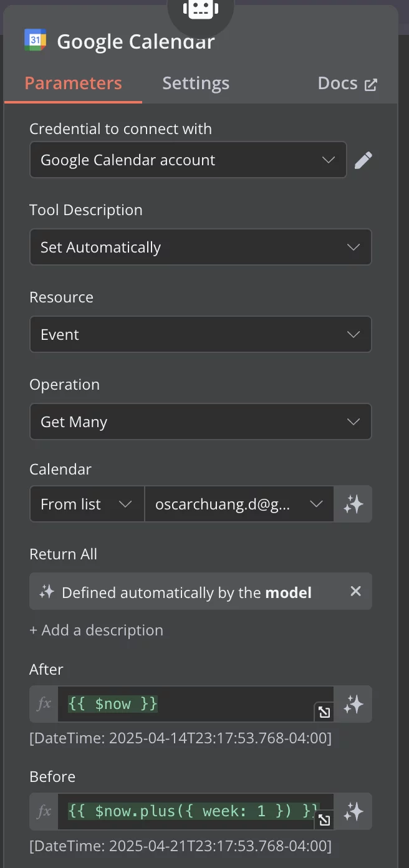Click the After DateTime 2025-04-14 preview
Viewport: 409px width, 868px height.
point(180,739)
